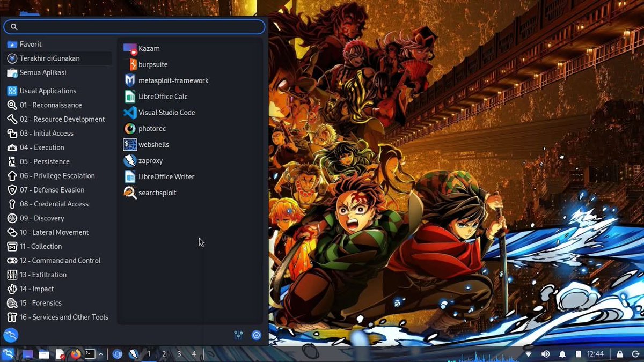Select 07 - Defense Evasion category
Viewport: 644px width, 362px height.
(58, 190)
